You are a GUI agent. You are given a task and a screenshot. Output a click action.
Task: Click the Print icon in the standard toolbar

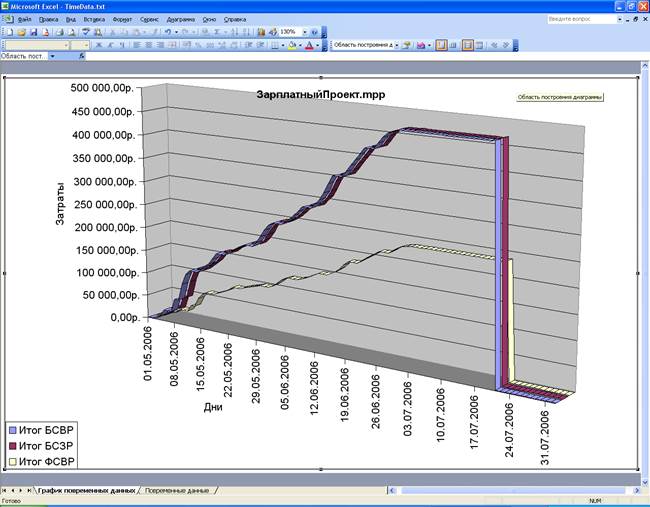coord(57,32)
